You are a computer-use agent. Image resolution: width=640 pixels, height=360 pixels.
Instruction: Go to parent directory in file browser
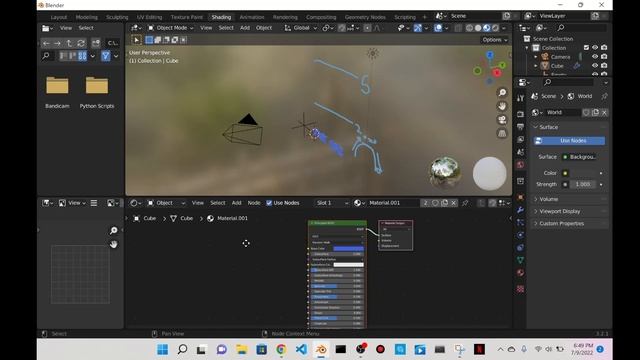click(x=69, y=43)
